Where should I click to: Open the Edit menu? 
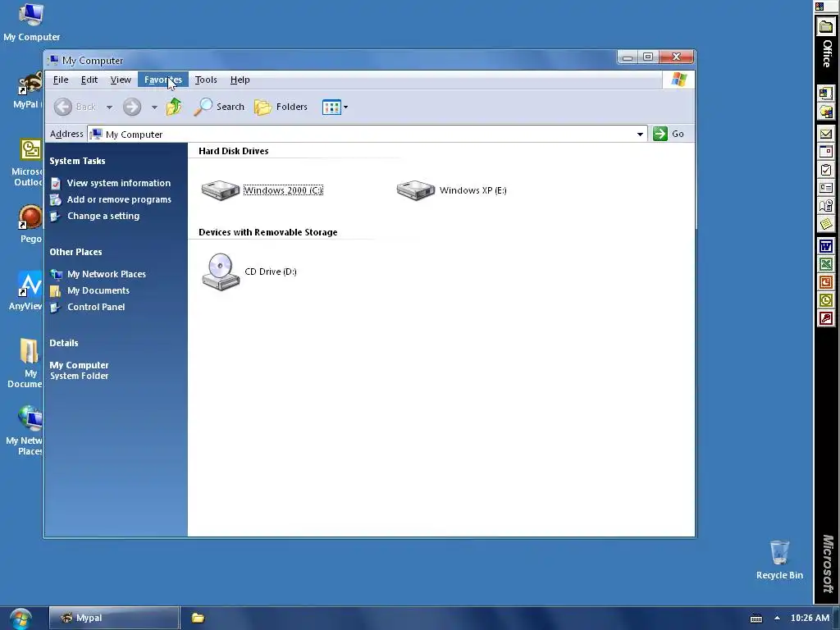tap(89, 80)
